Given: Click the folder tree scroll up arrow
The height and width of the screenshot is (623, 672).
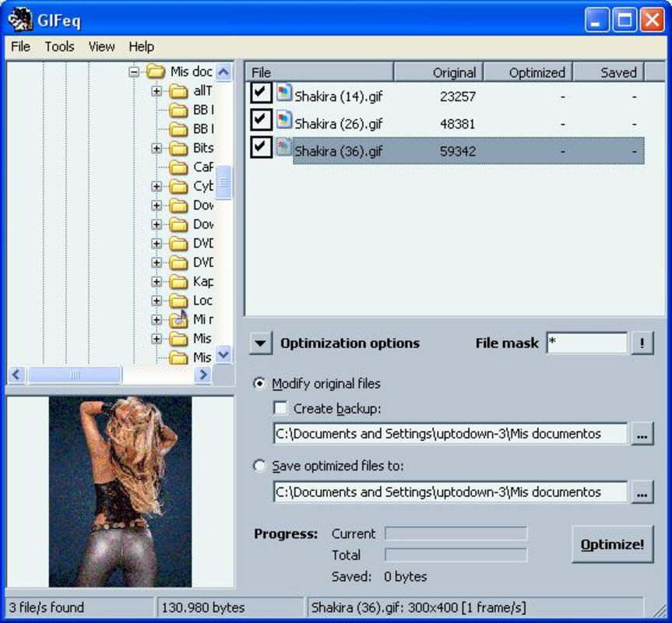Looking at the screenshot, I should tap(223, 72).
